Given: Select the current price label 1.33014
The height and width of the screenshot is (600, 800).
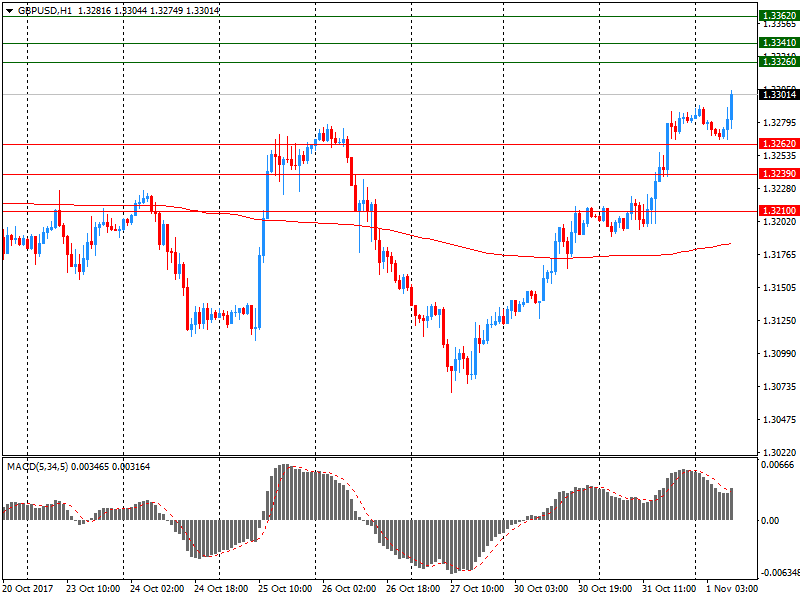Looking at the screenshot, I should 779,94.
